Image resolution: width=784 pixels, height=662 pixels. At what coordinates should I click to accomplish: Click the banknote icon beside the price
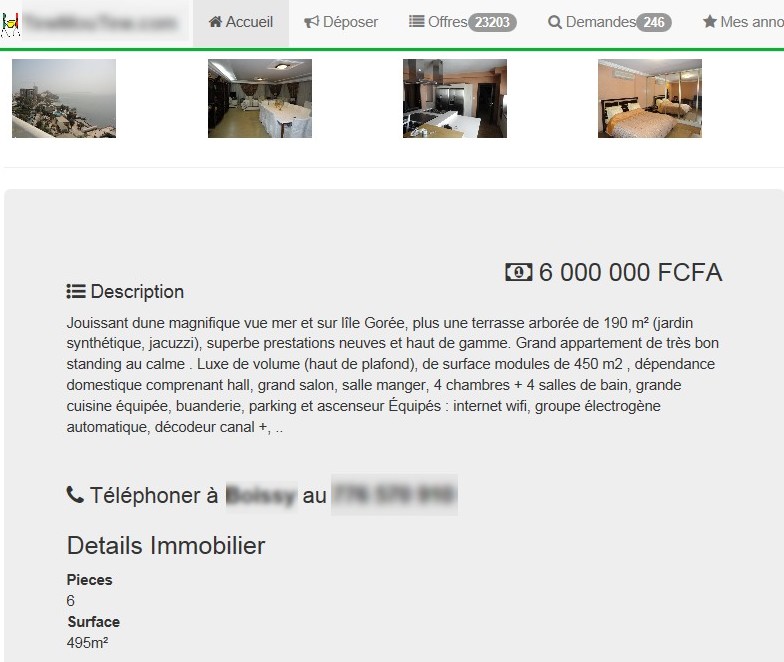[x=518, y=272]
